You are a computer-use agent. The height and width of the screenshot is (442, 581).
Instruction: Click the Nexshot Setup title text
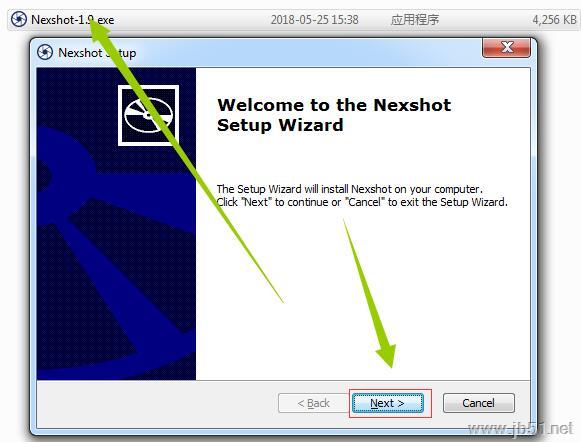(97, 53)
